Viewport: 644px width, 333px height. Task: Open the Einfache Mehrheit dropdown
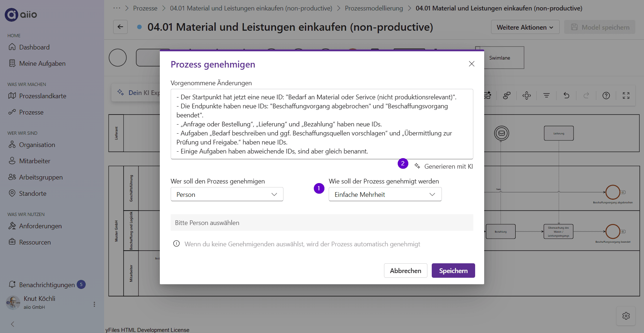385,194
